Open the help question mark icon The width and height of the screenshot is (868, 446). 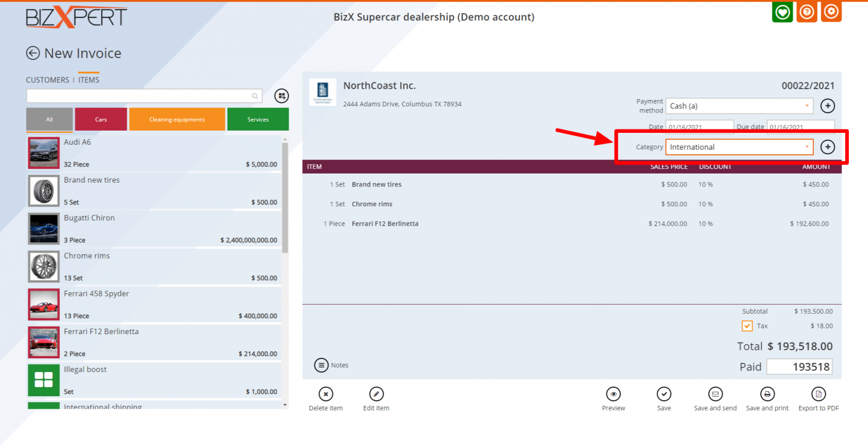click(807, 12)
